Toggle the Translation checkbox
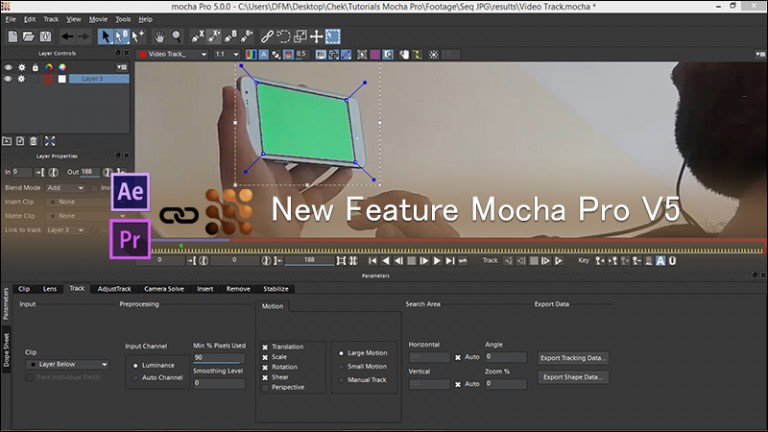Viewport: 768px width, 432px height. click(265, 347)
